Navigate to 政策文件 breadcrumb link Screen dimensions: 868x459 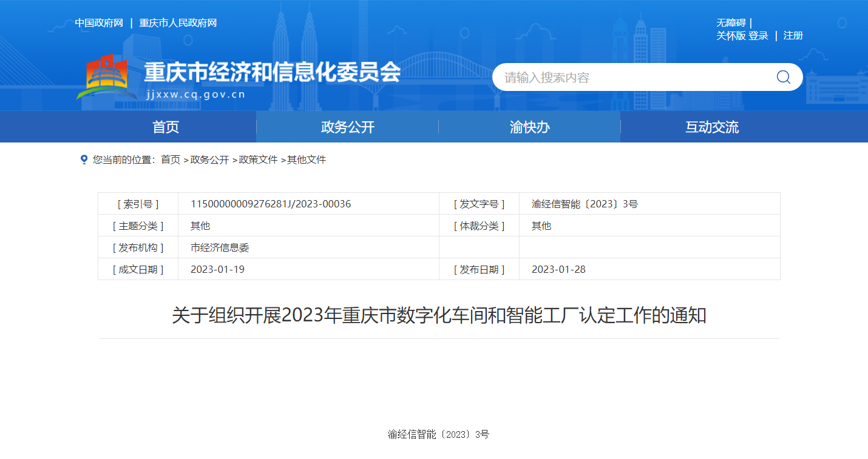coord(258,160)
